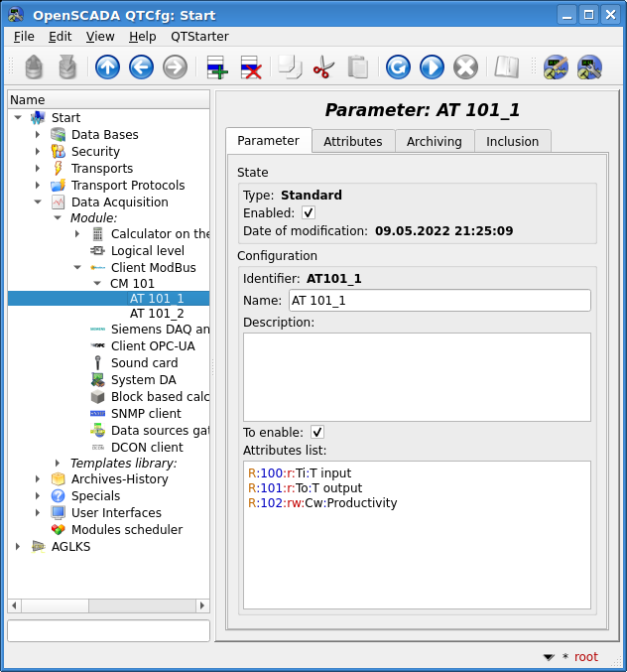627x672 pixels.
Task: Click the Name input field with AT 101_1
Action: [439, 301]
